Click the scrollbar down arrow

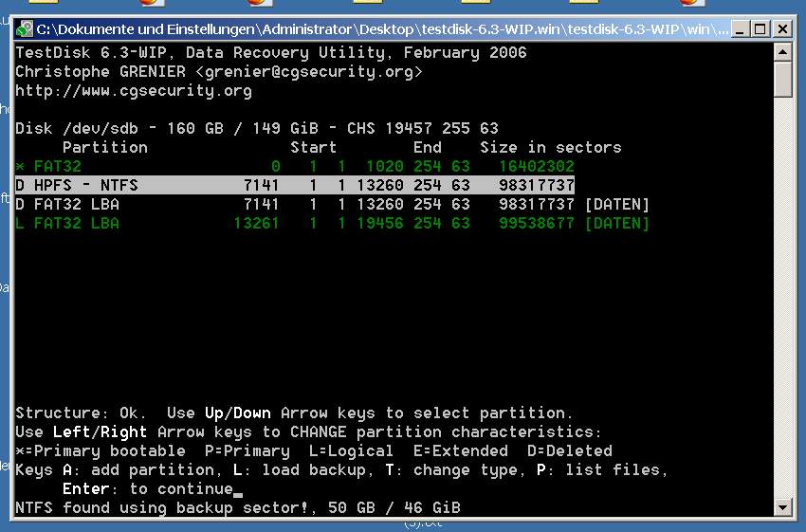(x=783, y=508)
